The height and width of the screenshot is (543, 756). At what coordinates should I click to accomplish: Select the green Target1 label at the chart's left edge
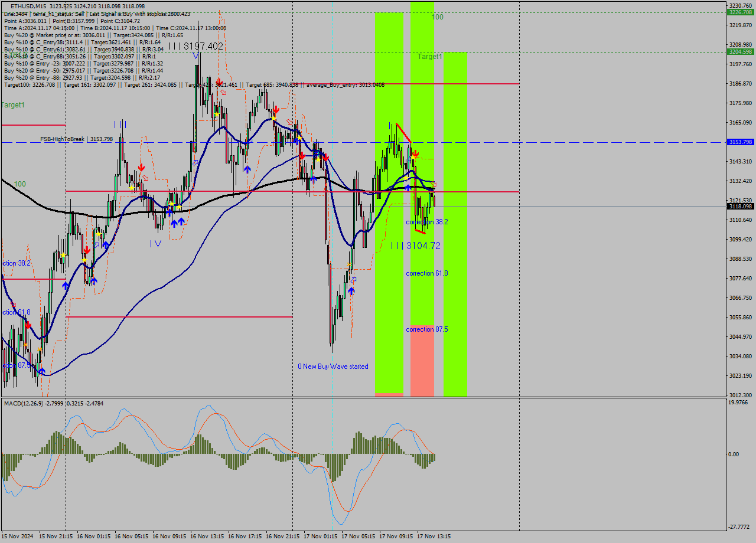tap(12, 104)
